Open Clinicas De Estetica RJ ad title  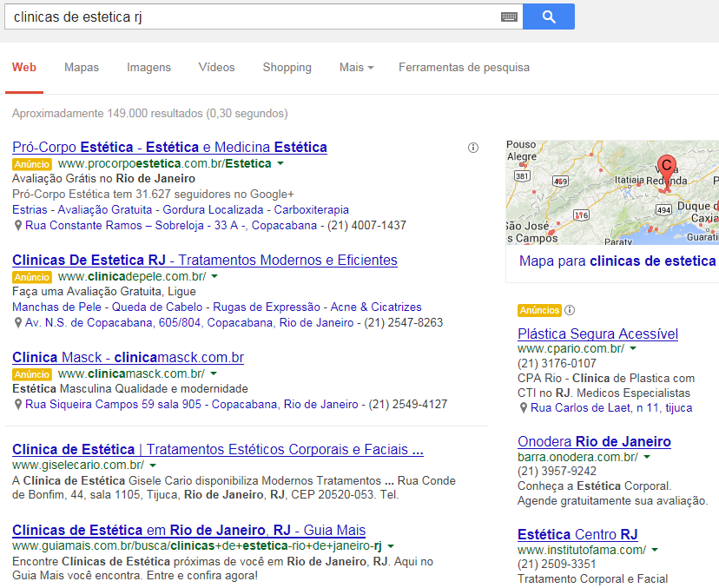205,260
